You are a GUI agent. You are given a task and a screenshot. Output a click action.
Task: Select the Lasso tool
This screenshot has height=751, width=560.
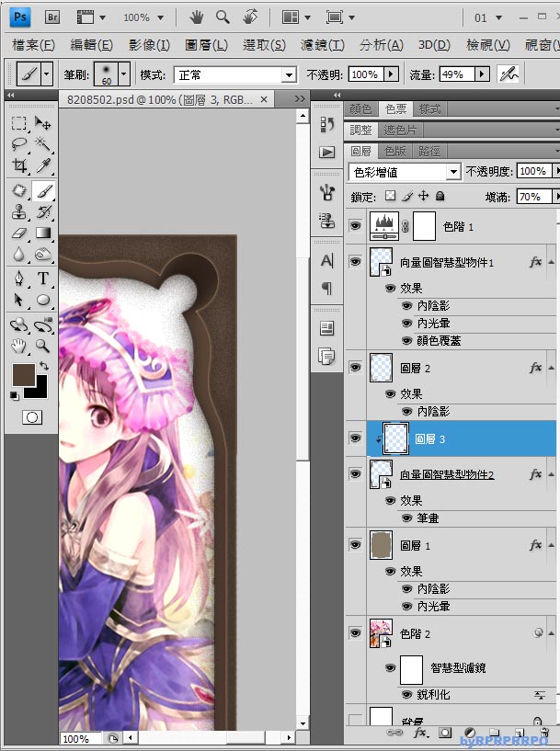(18, 143)
